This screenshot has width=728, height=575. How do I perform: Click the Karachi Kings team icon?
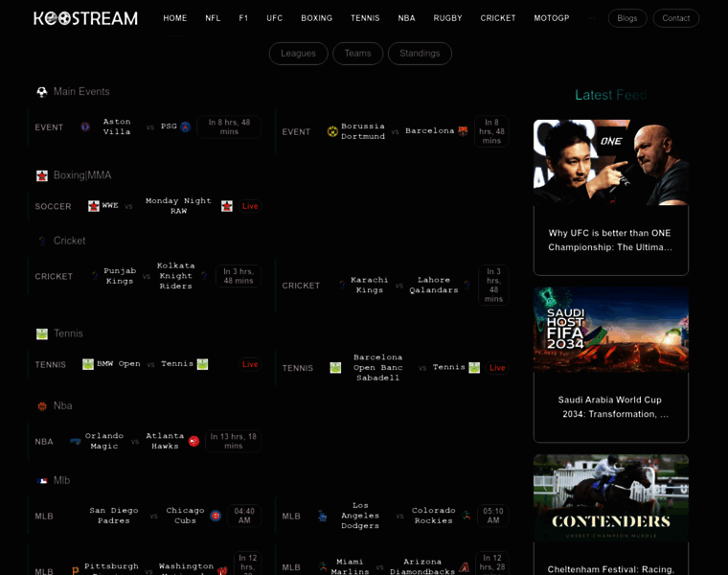coord(342,286)
